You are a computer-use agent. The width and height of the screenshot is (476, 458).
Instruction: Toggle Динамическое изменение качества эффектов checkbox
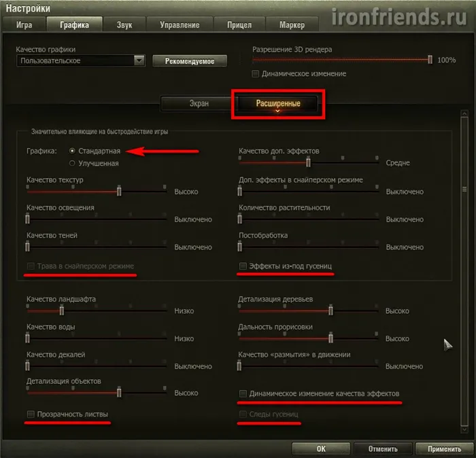[x=243, y=393]
